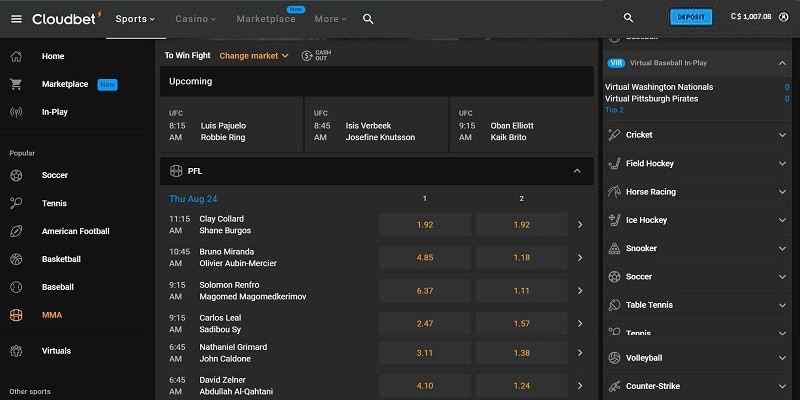Click the PFL league icon
800x400 pixels.
point(176,171)
